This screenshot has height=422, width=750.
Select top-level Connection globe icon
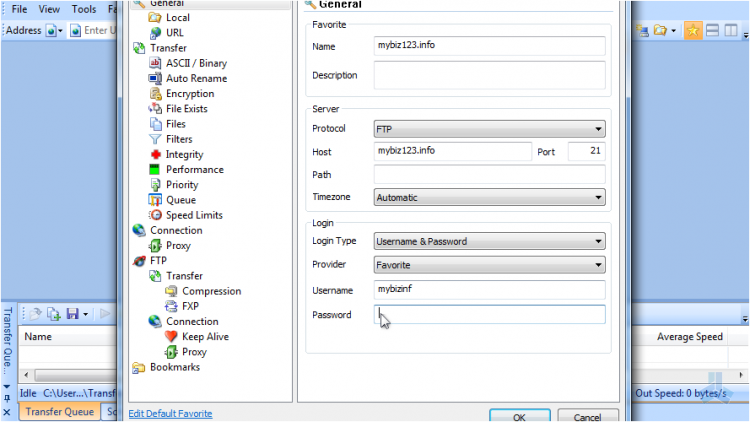click(139, 231)
